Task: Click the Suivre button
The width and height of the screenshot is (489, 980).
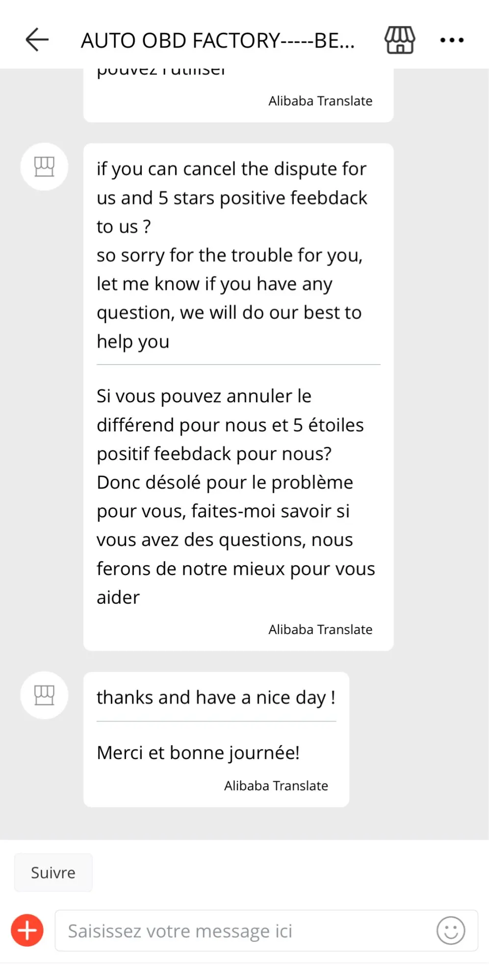Action: (x=53, y=873)
